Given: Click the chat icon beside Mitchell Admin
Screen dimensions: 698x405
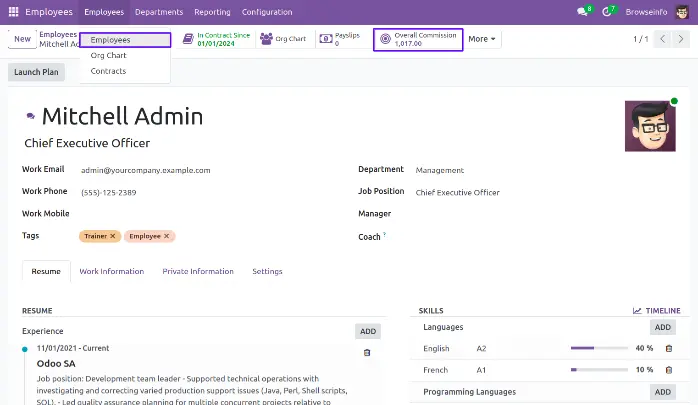Looking at the screenshot, I should 30,118.
